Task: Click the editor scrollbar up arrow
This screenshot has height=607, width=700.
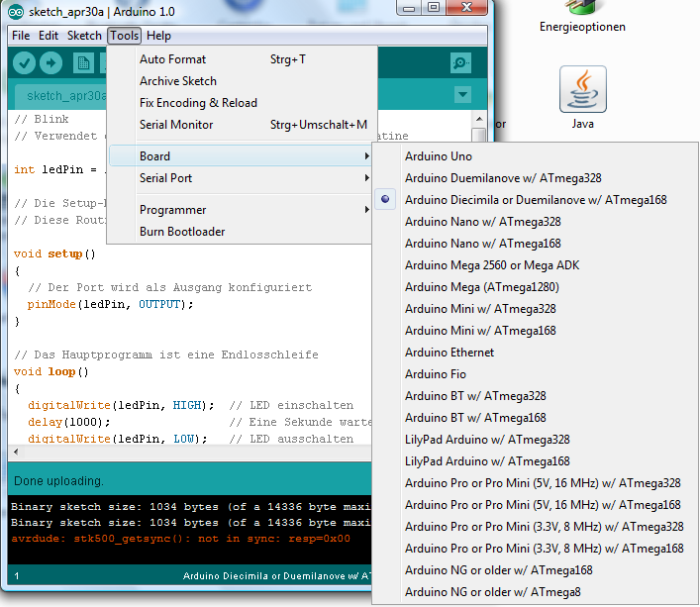Action: click(479, 119)
